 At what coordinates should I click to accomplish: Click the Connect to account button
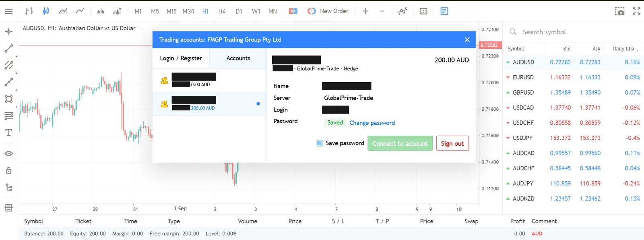(x=400, y=143)
